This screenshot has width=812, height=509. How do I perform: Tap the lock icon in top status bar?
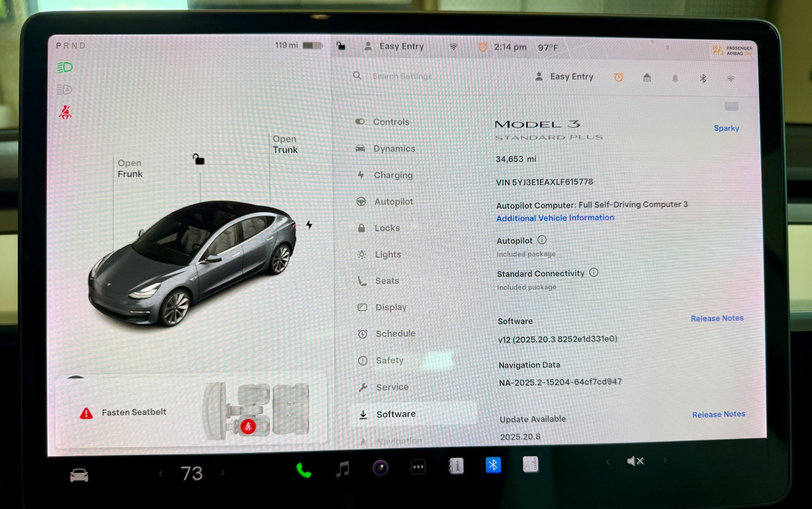tap(341, 46)
